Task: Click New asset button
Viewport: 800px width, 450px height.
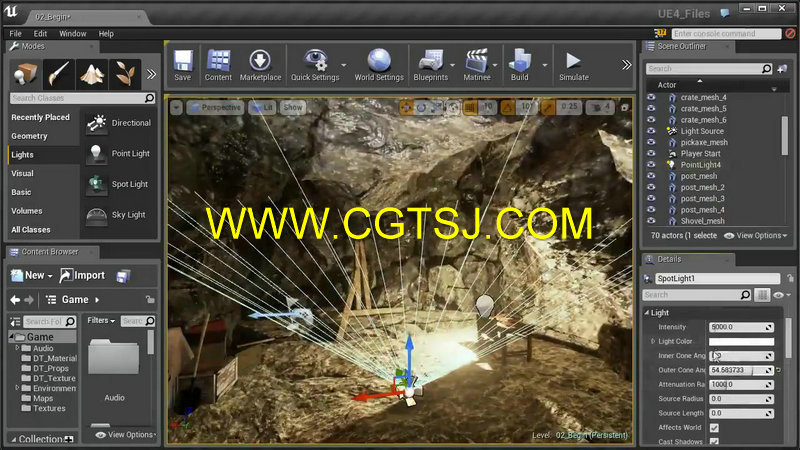Action: click(32, 276)
